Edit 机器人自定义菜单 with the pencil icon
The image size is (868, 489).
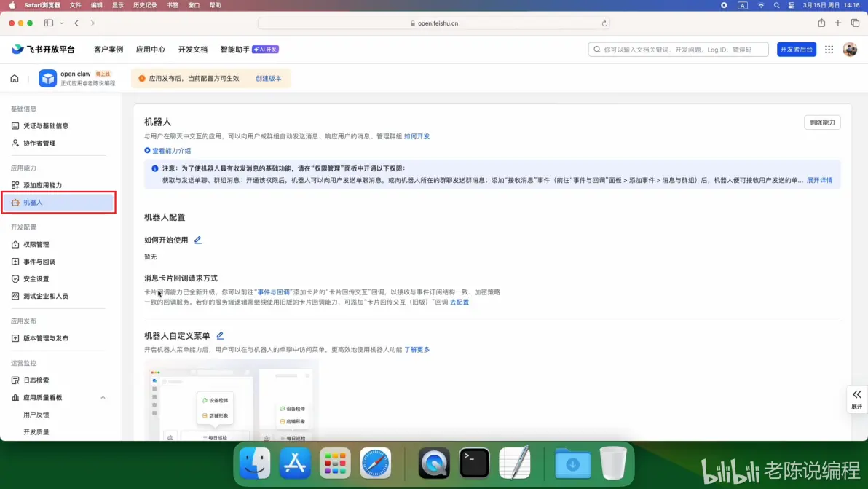point(220,336)
